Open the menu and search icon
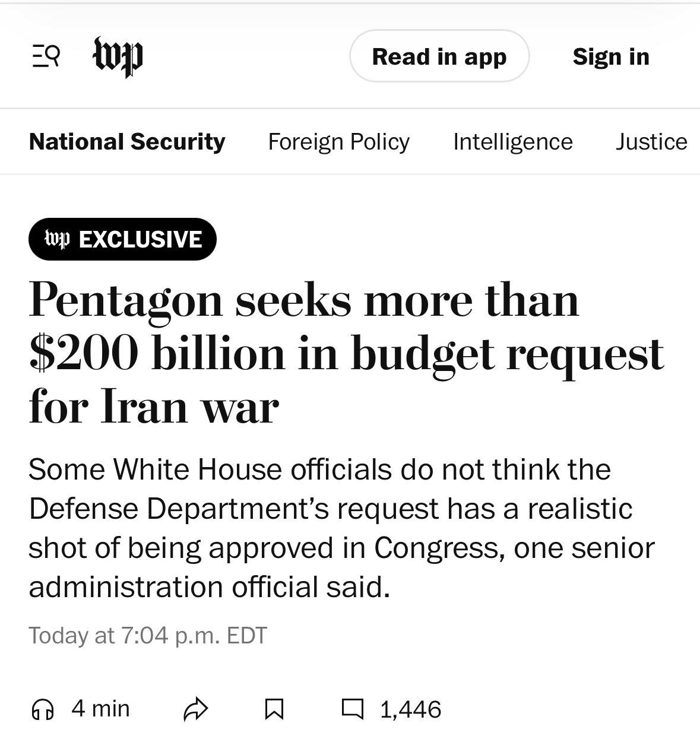The image size is (700, 755). tap(46, 56)
